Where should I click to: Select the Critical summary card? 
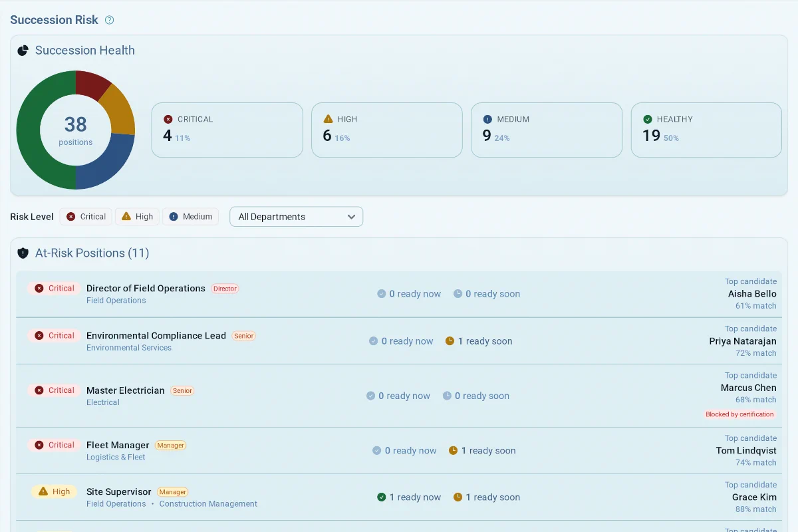(x=227, y=130)
